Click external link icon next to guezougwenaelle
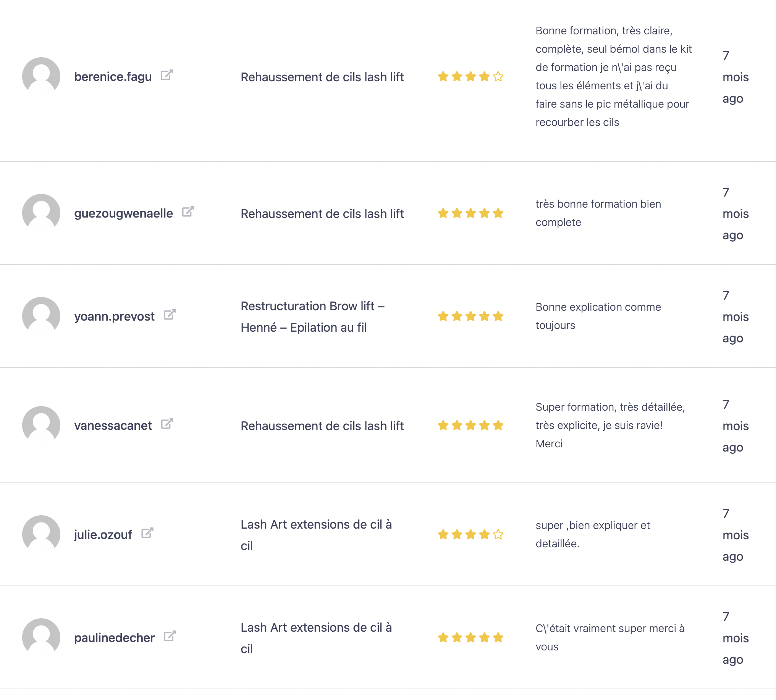 tap(188, 211)
